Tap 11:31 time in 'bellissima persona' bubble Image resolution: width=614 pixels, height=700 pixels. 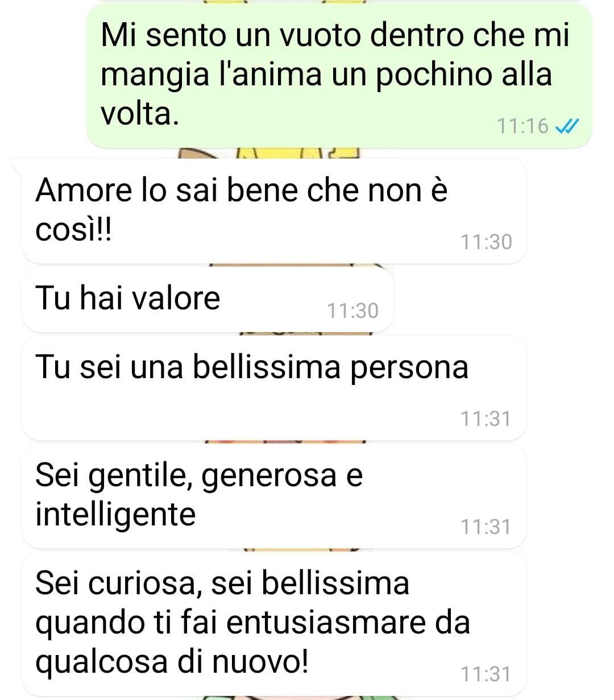pyautogui.click(x=486, y=419)
